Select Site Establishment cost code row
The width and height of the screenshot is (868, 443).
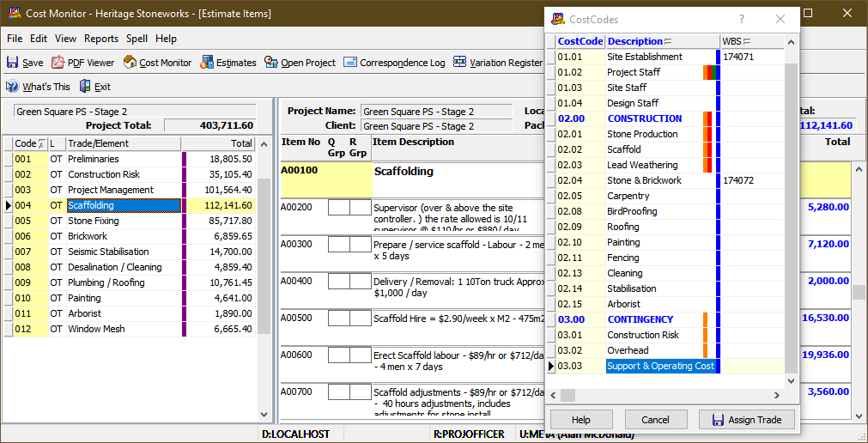pos(665,57)
